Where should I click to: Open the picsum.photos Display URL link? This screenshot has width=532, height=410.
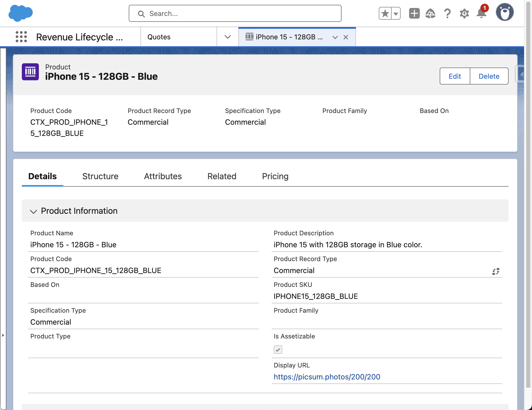[327, 377]
